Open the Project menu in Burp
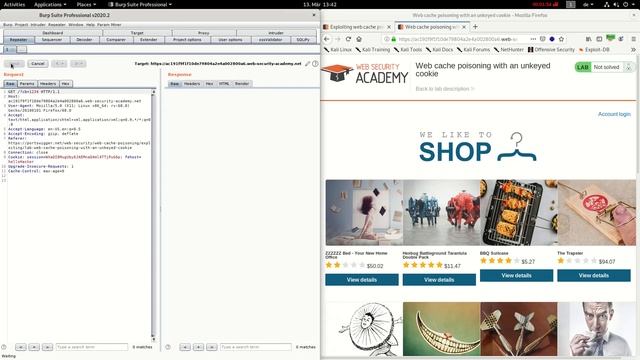Screen dimensions: 640x360 (x=22, y=24)
